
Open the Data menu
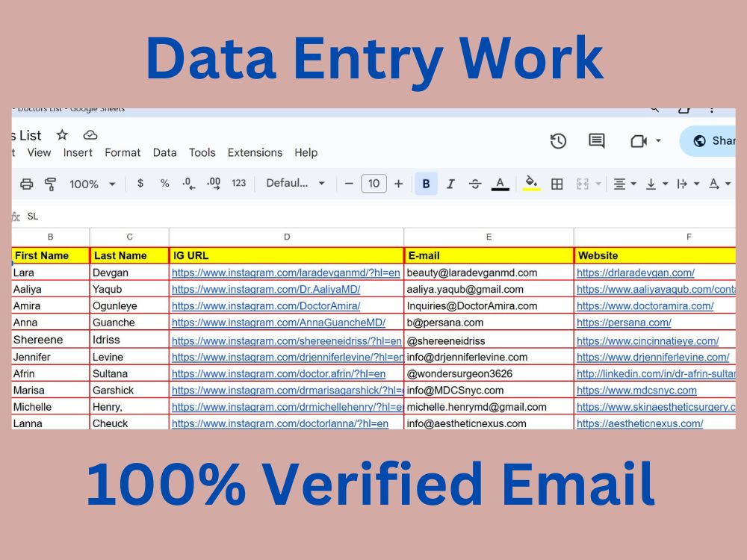coord(165,153)
